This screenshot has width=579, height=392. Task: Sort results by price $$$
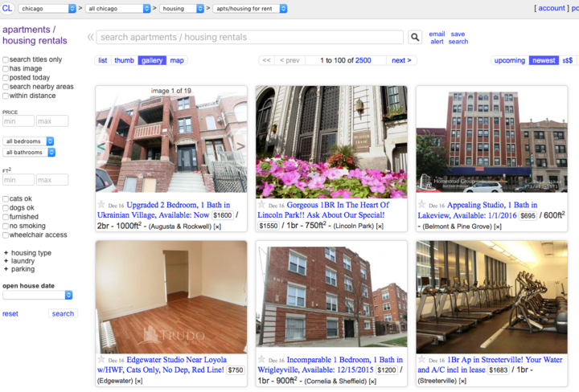(x=568, y=60)
